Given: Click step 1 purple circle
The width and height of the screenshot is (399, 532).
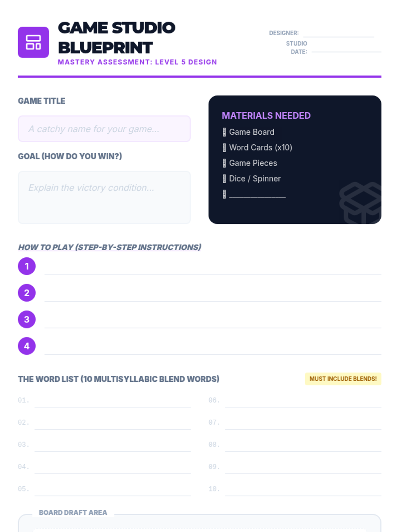Looking at the screenshot, I should click(x=27, y=266).
